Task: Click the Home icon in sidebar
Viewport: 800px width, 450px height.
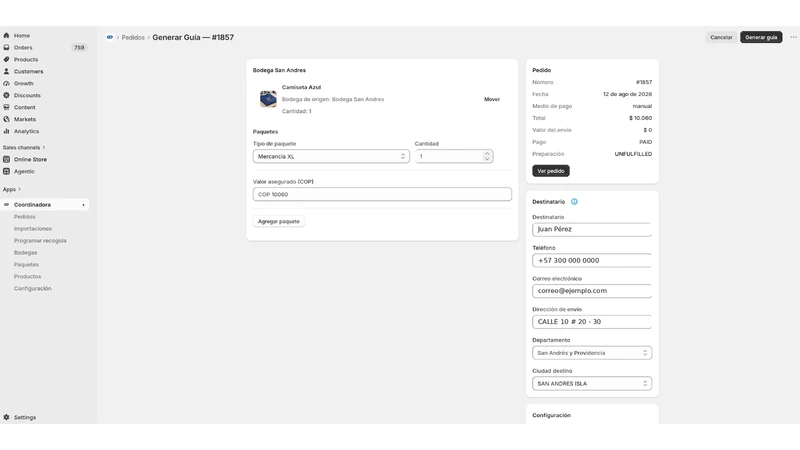Action: point(6,36)
